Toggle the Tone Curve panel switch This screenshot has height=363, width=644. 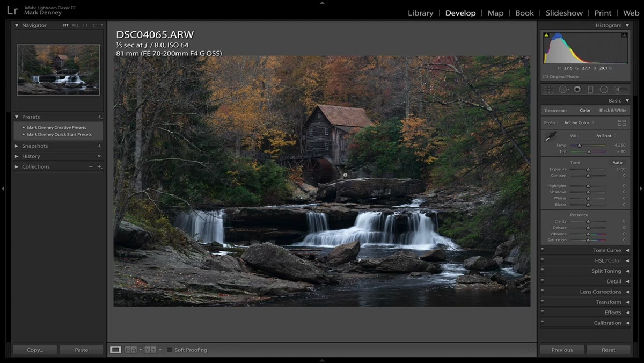(x=543, y=250)
